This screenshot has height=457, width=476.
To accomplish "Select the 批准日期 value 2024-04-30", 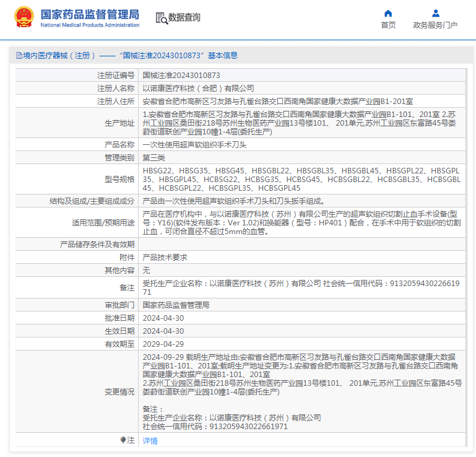I will tap(163, 318).
